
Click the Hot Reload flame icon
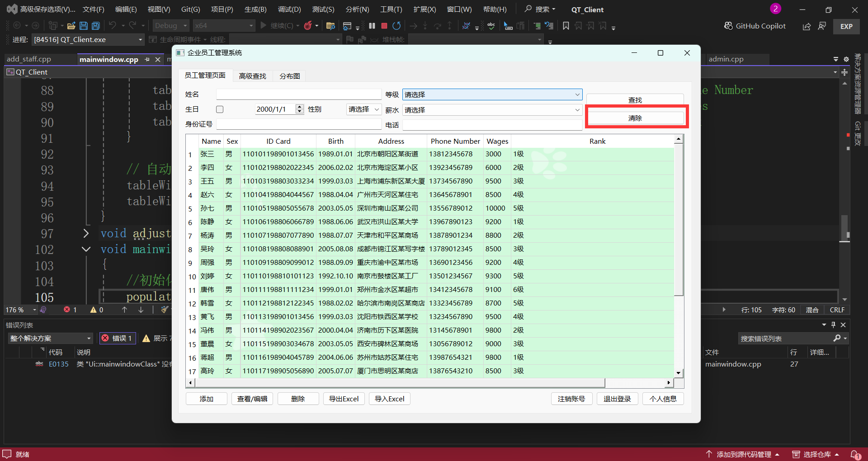(308, 26)
